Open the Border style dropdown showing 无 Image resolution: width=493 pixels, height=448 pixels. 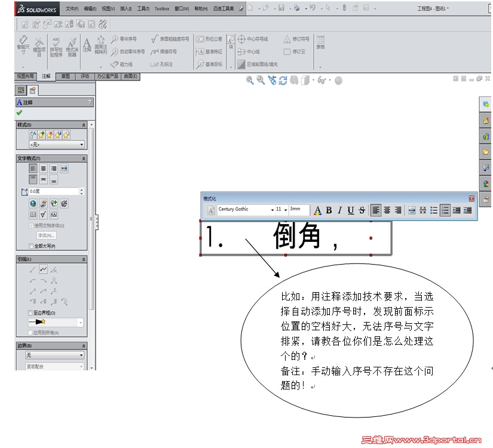pos(55,355)
